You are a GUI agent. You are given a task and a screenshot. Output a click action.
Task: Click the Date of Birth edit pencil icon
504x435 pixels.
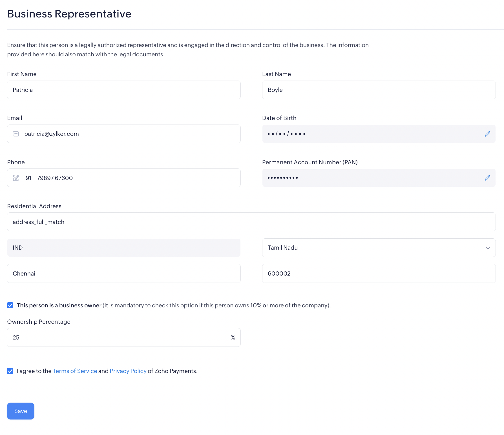tap(487, 134)
